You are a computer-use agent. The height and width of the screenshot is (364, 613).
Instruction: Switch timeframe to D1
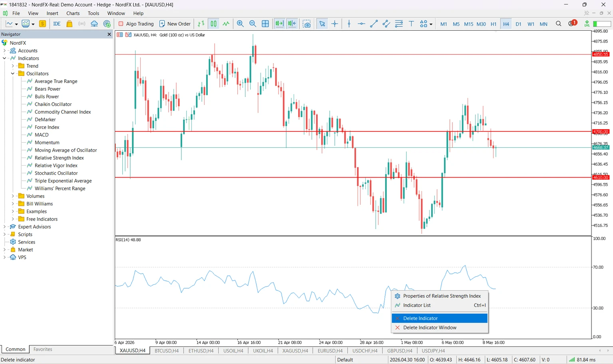pyautogui.click(x=518, y=24)
